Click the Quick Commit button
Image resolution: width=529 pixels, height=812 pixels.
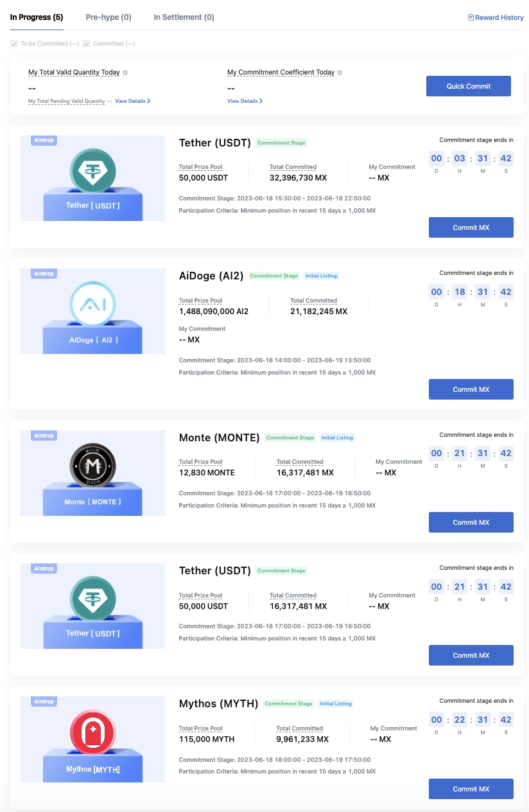click(469, 86)
